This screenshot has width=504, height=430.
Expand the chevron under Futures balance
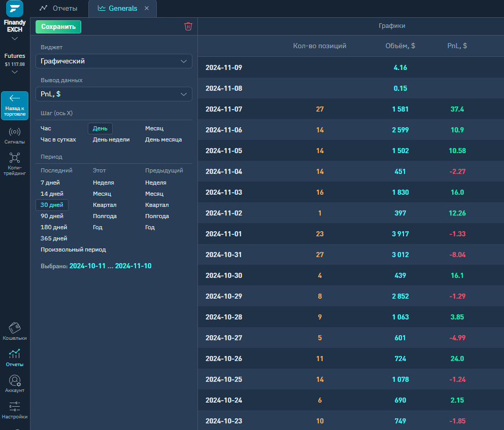click(x=14, y=72)
